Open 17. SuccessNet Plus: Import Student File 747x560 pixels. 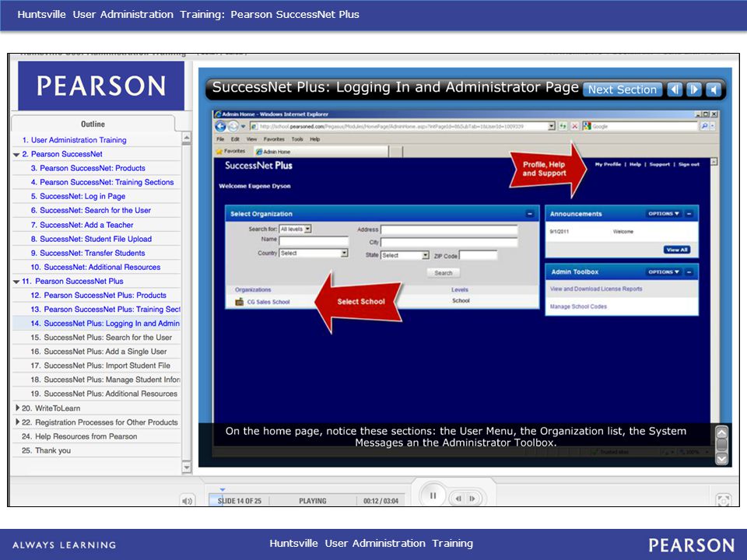coord(100,366)
